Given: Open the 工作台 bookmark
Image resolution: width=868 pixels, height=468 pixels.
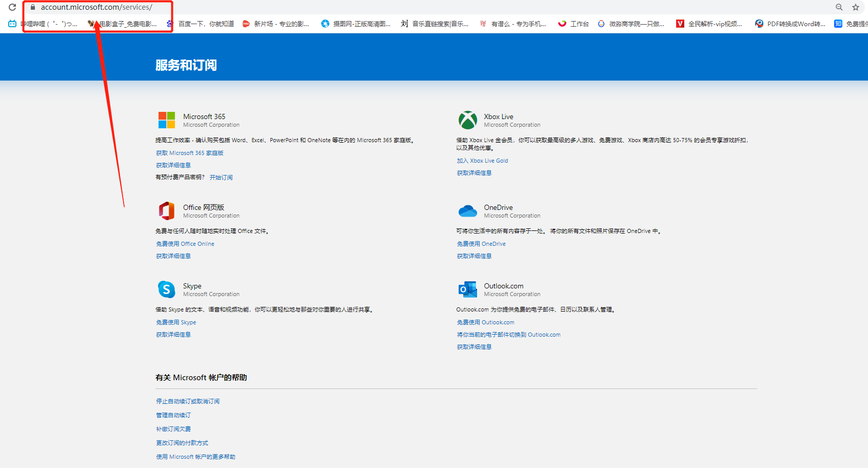Looking at the screenshot, I should 574,24.
